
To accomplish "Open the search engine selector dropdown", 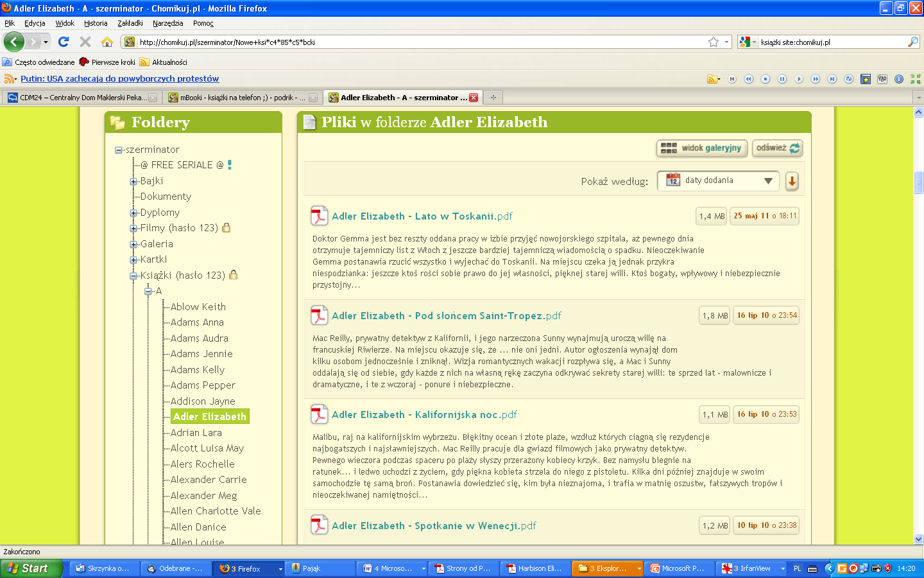I will coord(748,42).
